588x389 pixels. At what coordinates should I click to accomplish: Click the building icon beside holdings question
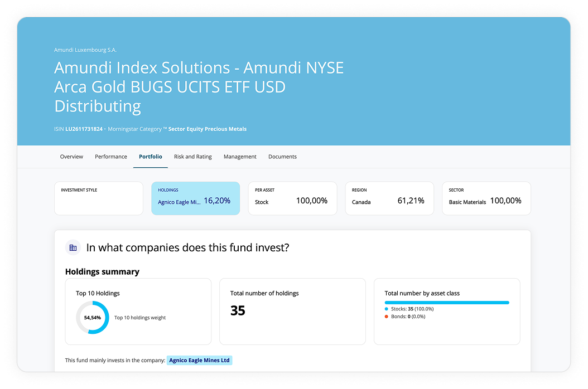coord(73,247)
